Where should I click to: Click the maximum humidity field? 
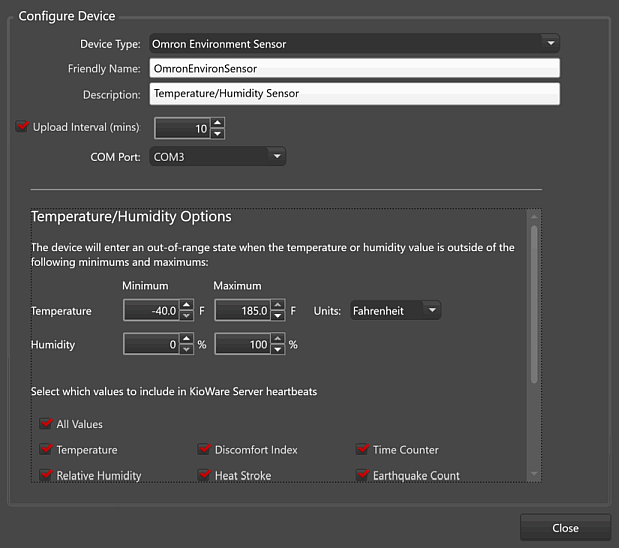click(x=243, y=344)
